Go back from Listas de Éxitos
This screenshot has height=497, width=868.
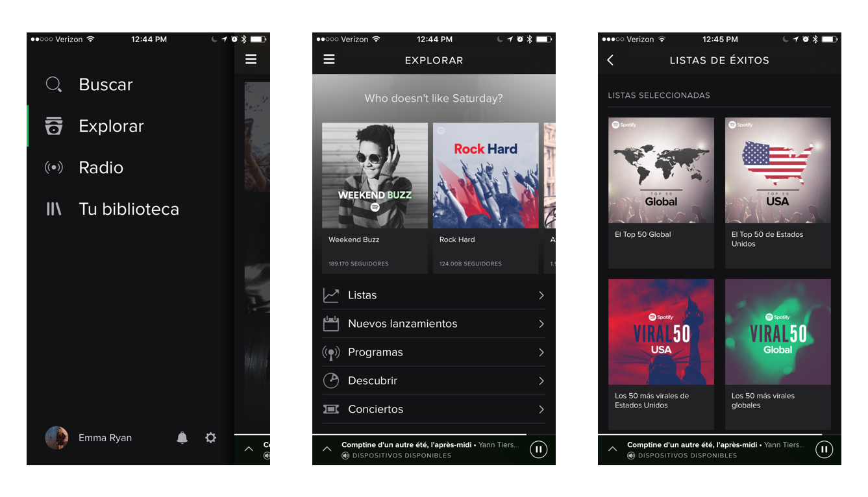(610, 60)
